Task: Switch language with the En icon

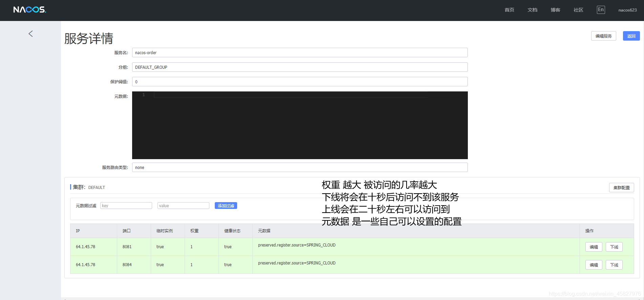Action: (601, 9)
